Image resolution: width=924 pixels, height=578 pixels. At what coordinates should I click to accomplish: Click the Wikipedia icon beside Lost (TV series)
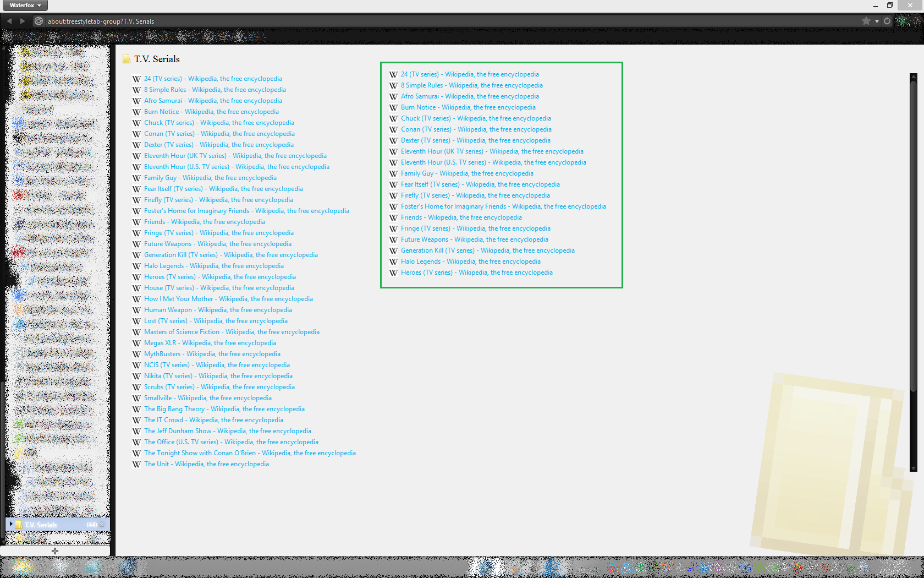click(136, 321)
